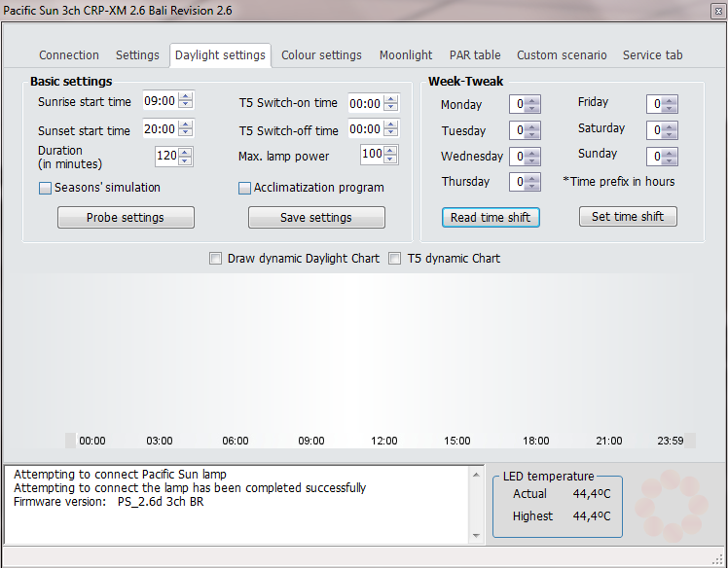The image size is (728, 568).
Task: Open the PAR table tab
Action: coord(475,55)
